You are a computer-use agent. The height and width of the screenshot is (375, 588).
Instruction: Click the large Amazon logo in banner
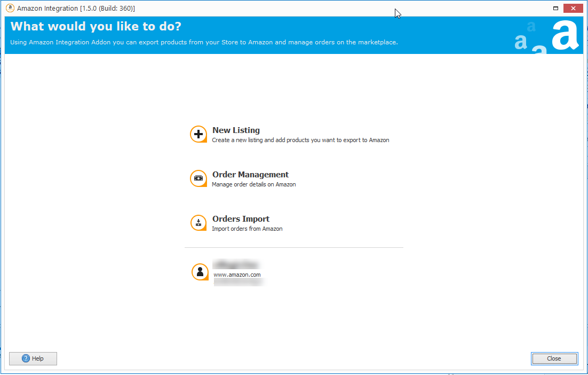tap(565, 36)
